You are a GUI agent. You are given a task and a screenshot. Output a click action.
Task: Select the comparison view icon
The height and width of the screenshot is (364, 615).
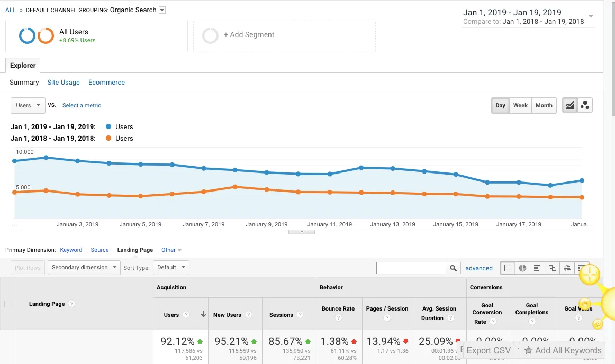click(x=552, y=268)
